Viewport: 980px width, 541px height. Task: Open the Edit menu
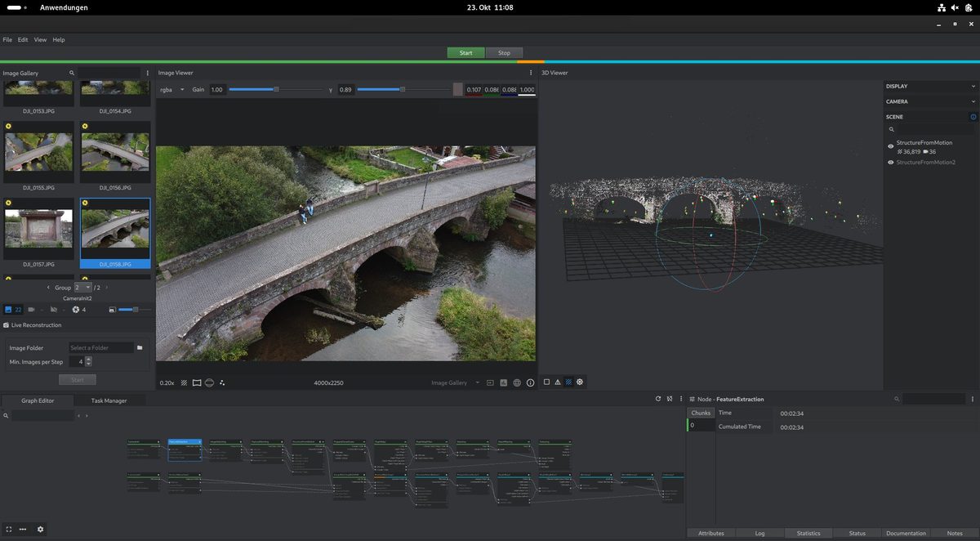tap(23, 39)
